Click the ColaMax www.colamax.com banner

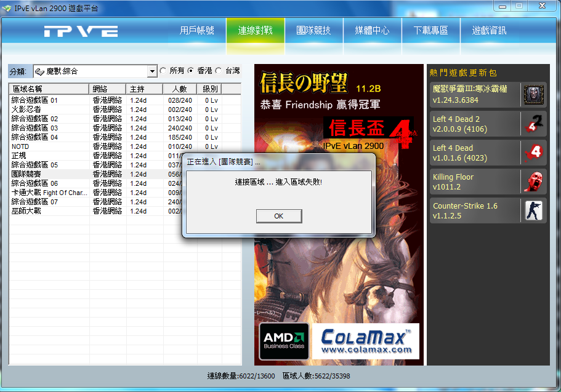365,341
